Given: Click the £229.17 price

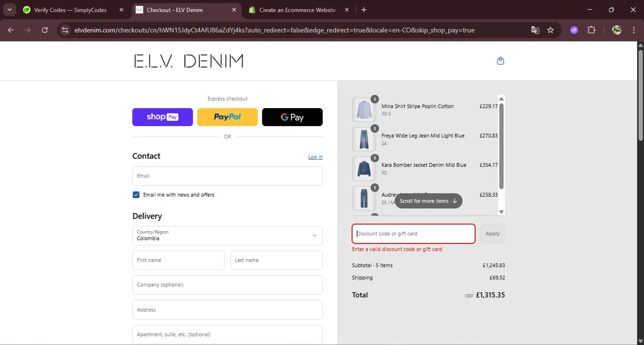Looking at the screenshot, I should pos(489,106).
